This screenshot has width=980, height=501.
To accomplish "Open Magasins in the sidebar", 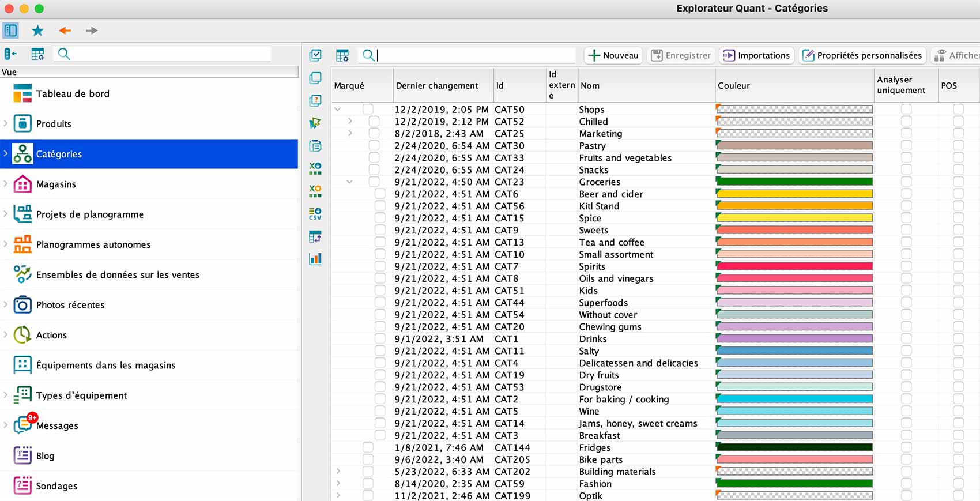I will point(56,184).
